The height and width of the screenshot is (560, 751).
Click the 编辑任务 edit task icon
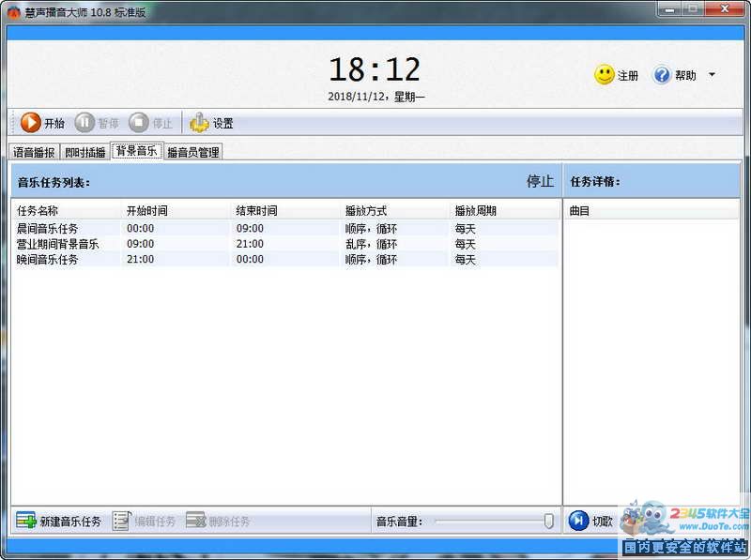(121, 521)
